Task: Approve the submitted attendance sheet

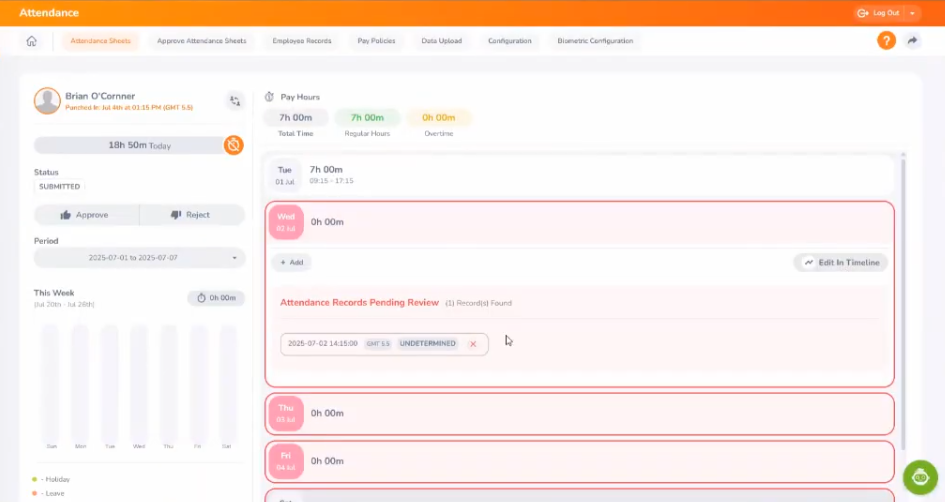Action: point(86,215)
